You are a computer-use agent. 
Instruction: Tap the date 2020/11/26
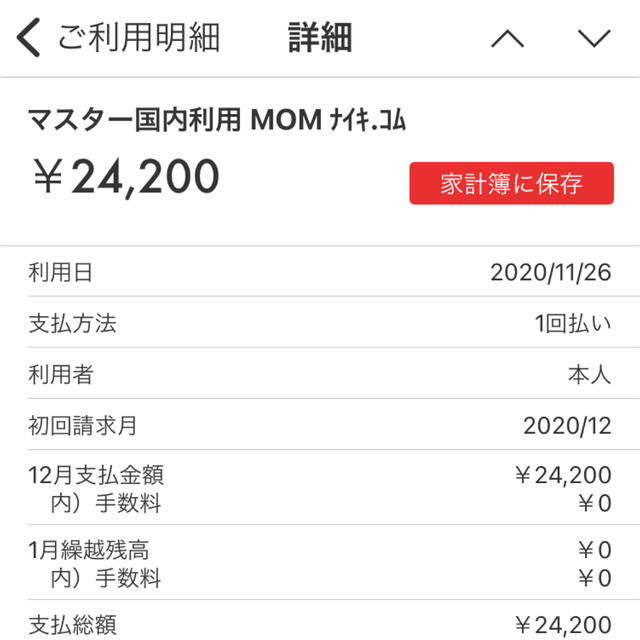tap(551, 272)
